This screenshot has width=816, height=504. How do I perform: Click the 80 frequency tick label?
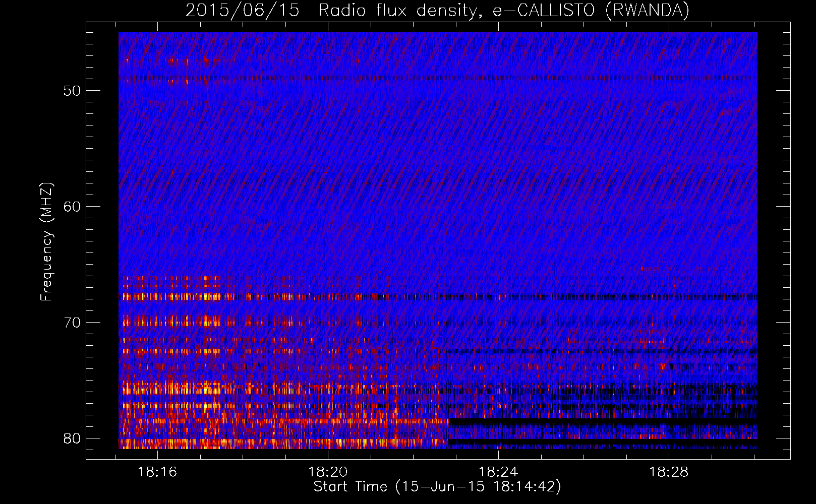[x=72, y=438]
